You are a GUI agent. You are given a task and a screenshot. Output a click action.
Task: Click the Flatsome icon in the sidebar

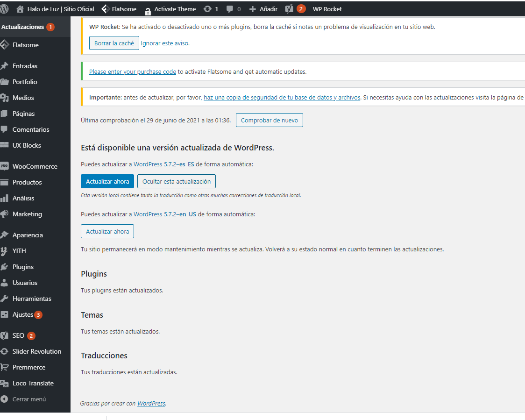point(4,45)
